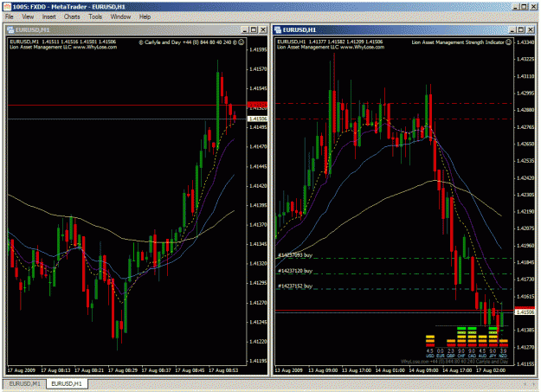Open the File menu
541x392 pixels.
[9, 16]
